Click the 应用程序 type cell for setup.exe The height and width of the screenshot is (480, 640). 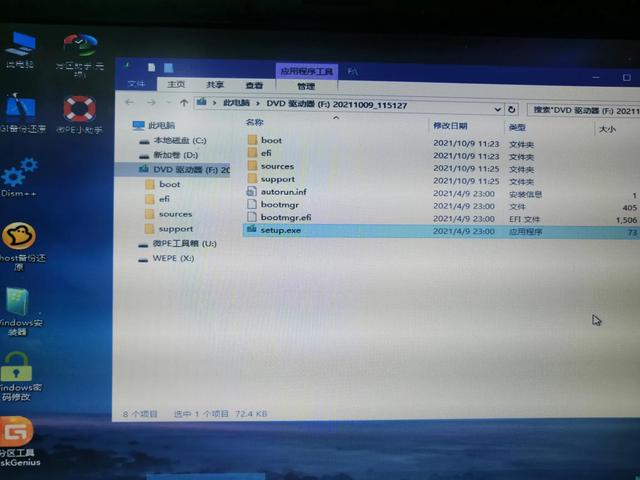pyautogui.click(x=526, y=232)
